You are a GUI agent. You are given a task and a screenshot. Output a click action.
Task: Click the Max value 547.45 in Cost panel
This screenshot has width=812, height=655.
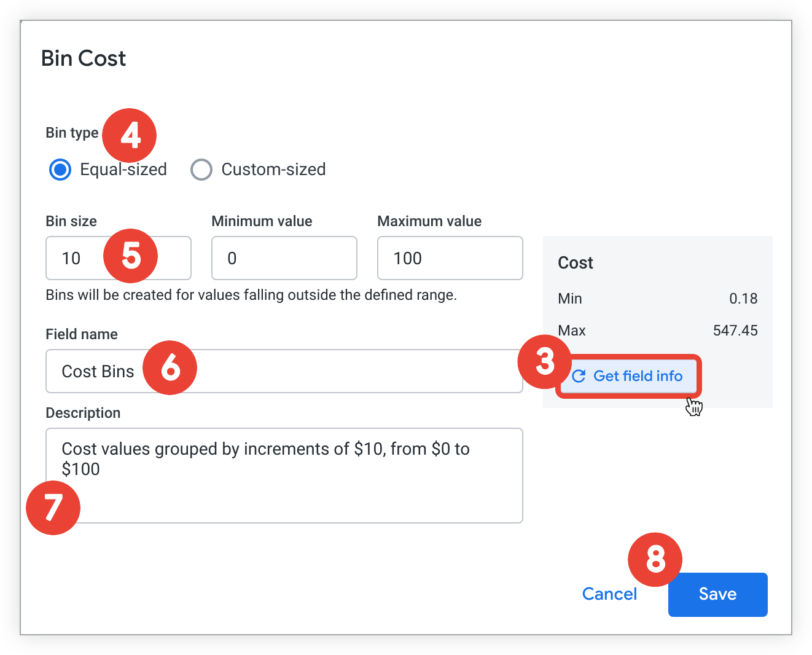tap(735, 331)
